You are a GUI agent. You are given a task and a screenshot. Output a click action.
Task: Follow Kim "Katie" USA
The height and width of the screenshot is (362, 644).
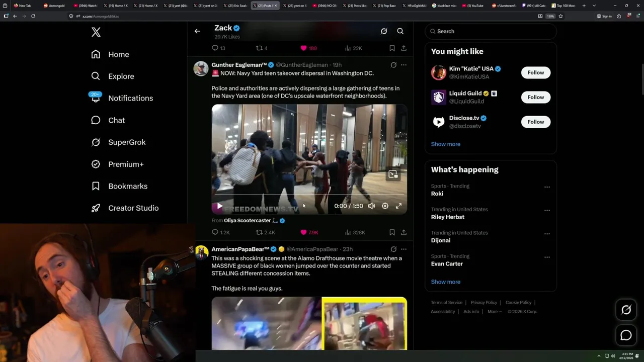536,72
